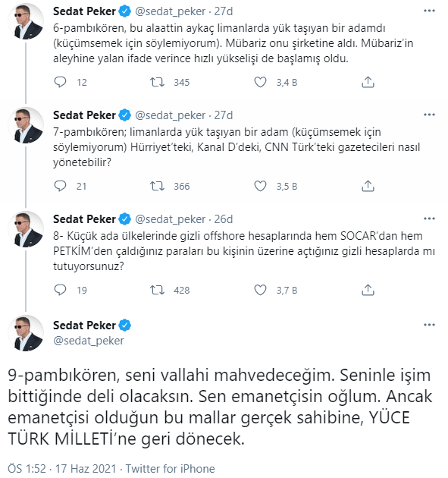Image resolution: width=448 pixels, height=478 pixels.
Task: Share the 7-pambıkören tweet
Action: (x=368, y=186)
